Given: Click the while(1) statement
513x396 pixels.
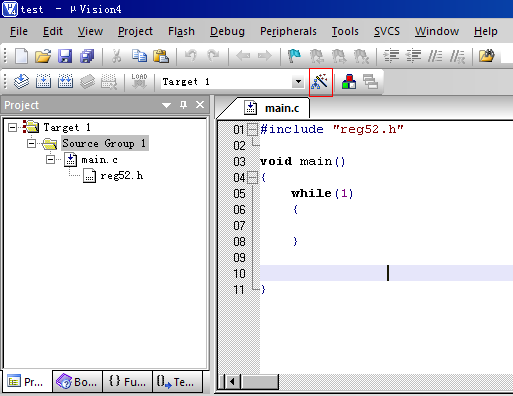Looking at the screenshot, I should tap(322, 193).
